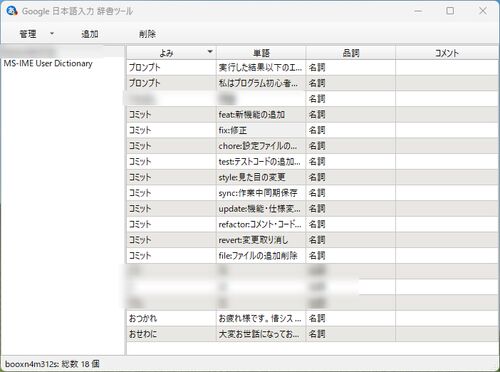This screenshot has height=372, width=500.
Task: Select the fix:修正 entry
Action: (261, 130)
